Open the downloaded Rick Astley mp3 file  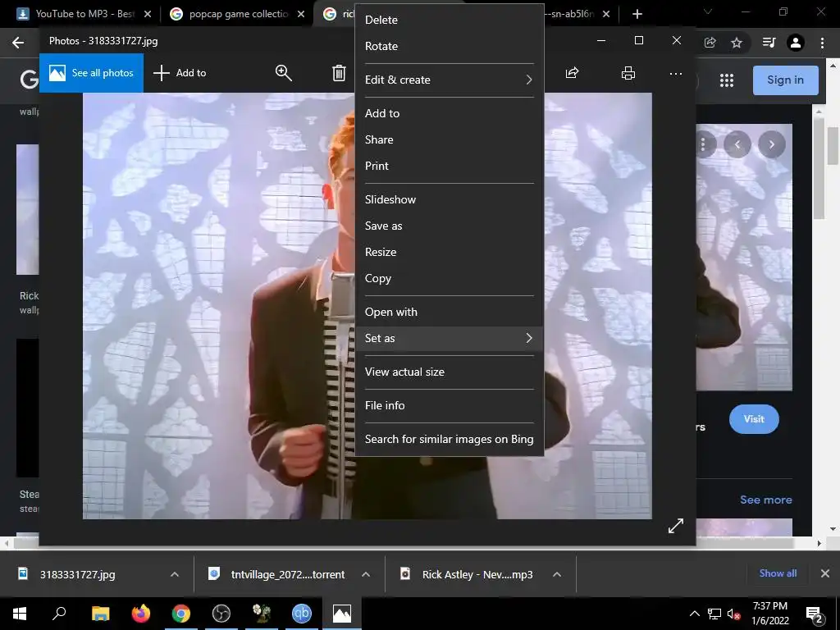(477, 574)
